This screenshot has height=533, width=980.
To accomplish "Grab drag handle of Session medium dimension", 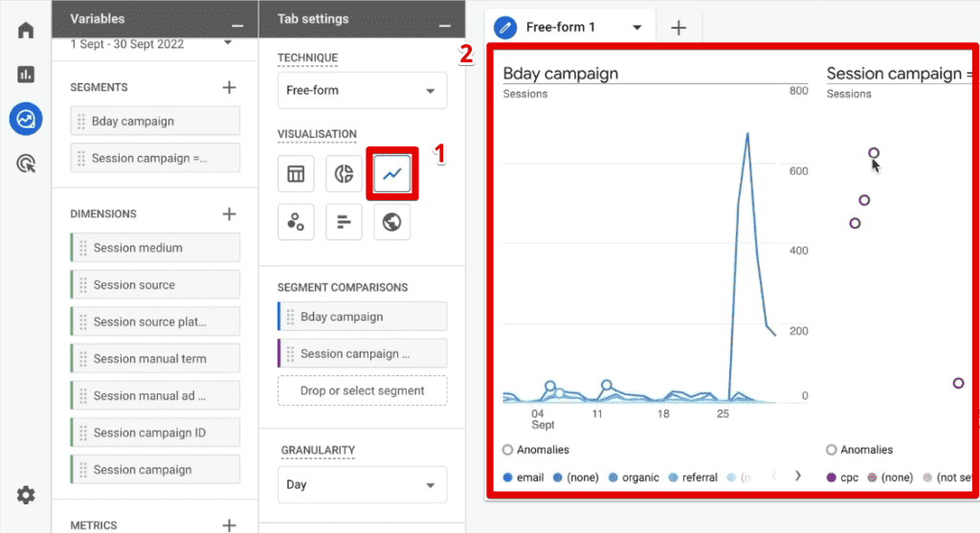I will [83, 248].
